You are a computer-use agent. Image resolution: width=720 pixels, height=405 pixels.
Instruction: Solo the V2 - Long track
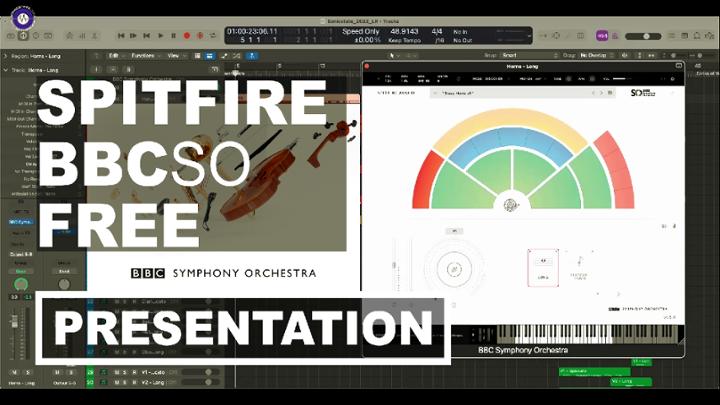125,382
